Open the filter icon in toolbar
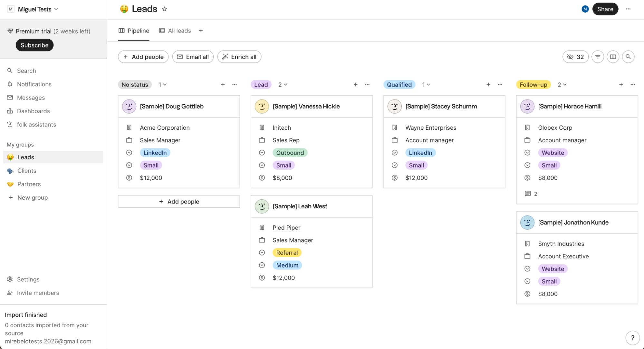 click(x=598, y=57)
